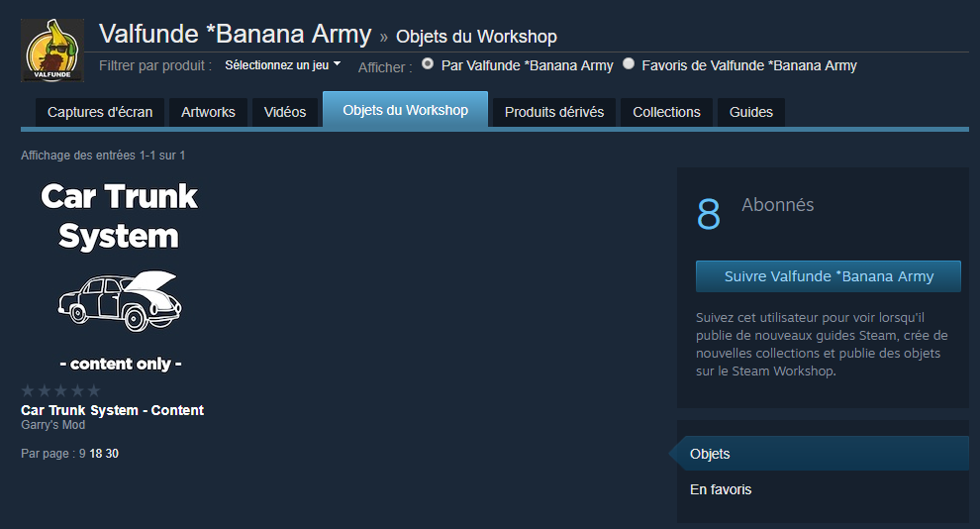Show 18 items per page
980x529 pixels.
click(96, 454)
